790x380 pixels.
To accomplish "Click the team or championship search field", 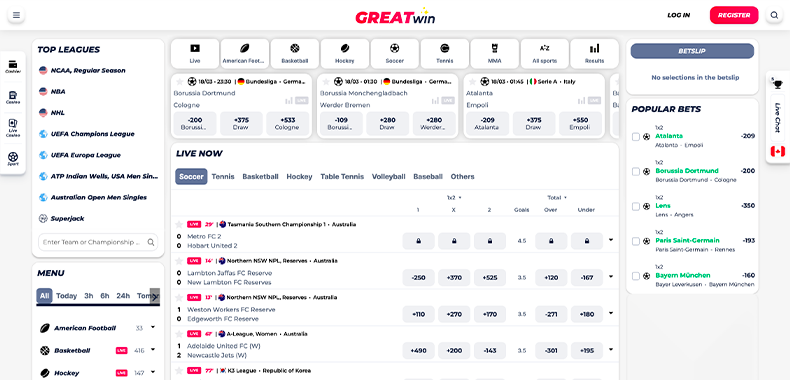I will click(x=98, y=242).
